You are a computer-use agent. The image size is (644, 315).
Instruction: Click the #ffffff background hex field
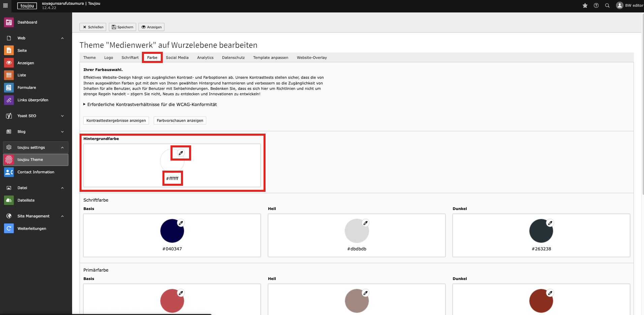(x=172, y=178)
